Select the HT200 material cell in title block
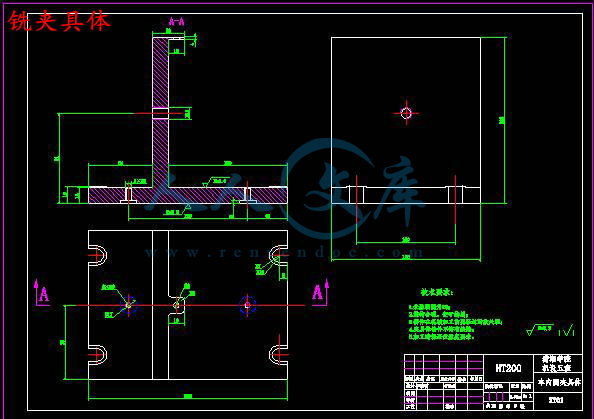Screen dimensions: 594x419 coord(508,368)
